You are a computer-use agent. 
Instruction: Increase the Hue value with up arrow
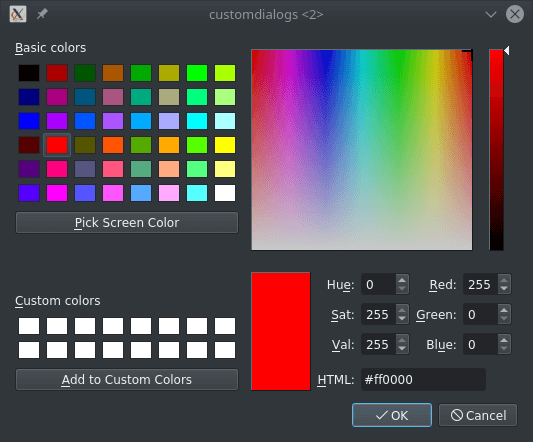pyautogui.click(x=402, y=280)
